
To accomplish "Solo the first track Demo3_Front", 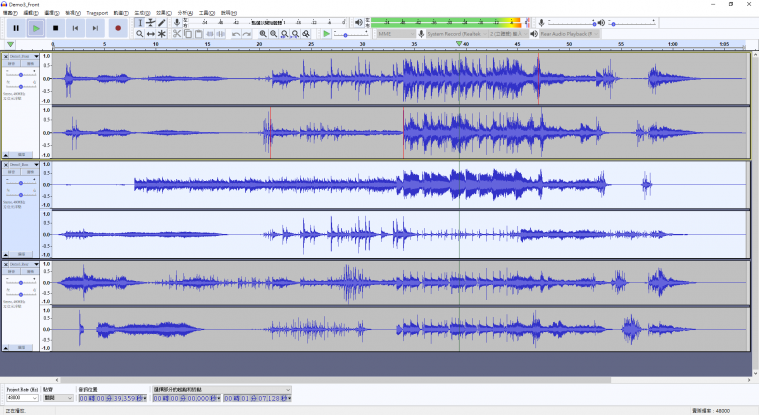I will 30,63.
